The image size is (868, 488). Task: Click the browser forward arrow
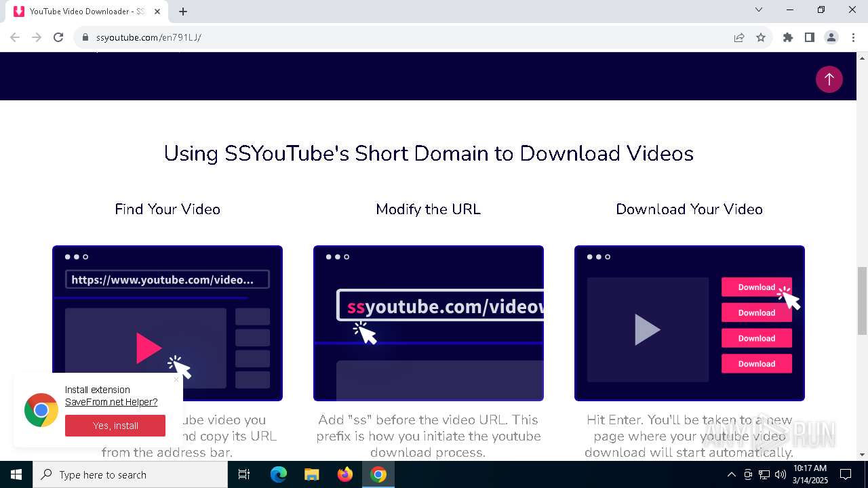coord(37,37)
